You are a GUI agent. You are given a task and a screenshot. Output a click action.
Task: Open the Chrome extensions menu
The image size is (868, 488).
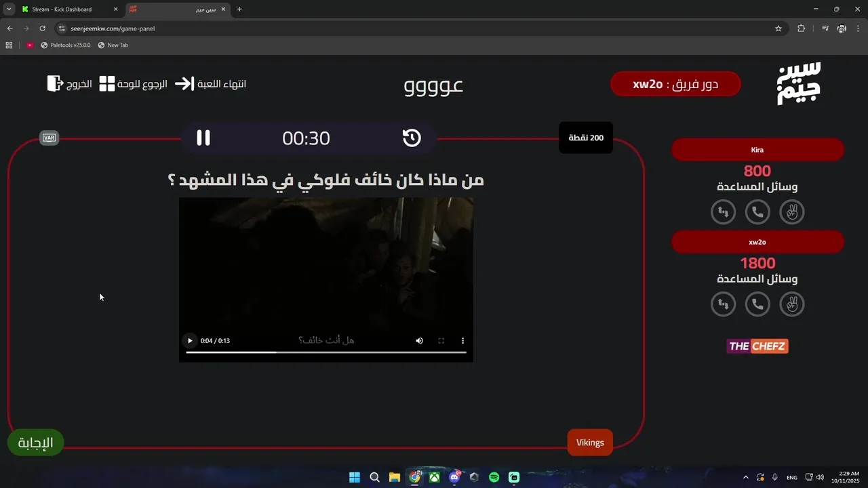[801, 28]
